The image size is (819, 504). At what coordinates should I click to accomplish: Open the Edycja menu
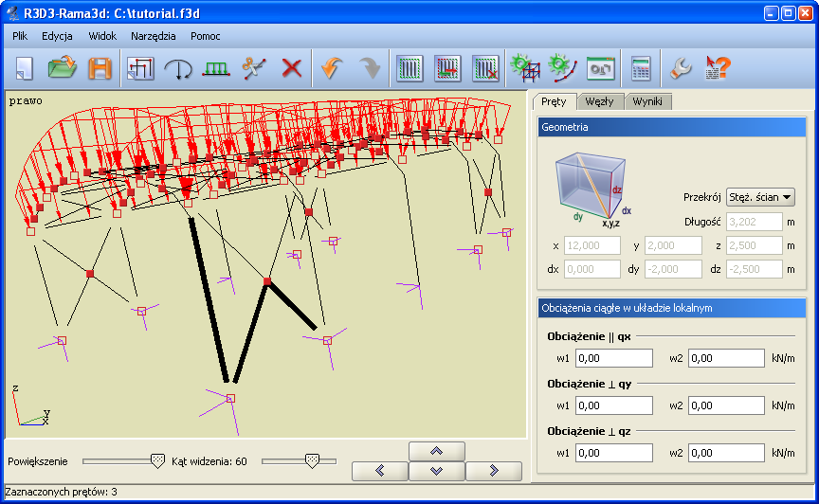(x=57, y=36)
